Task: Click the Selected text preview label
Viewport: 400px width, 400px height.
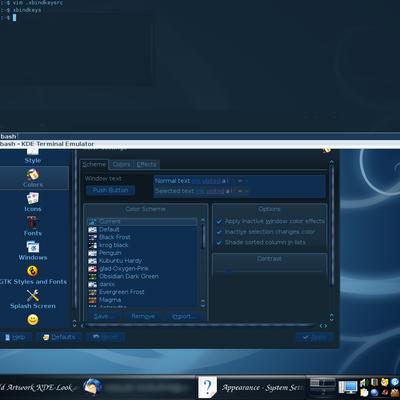Action: pos(174,191)
